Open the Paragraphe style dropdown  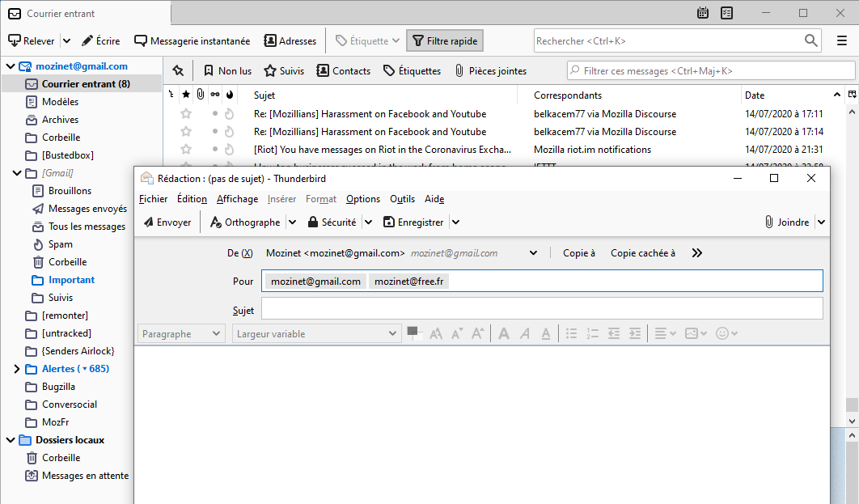tap(181, 333)
